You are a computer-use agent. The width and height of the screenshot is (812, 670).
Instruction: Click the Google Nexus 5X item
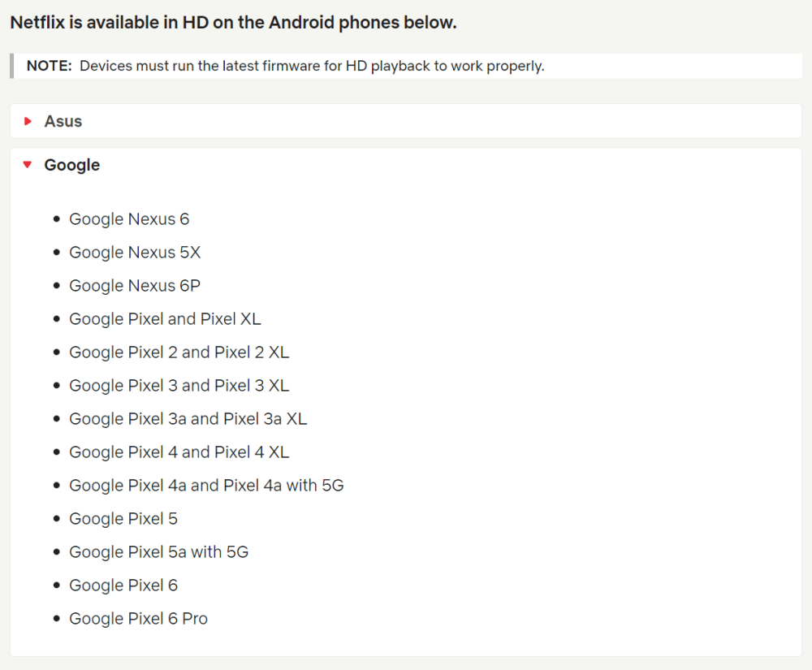(x=135, y=253)
